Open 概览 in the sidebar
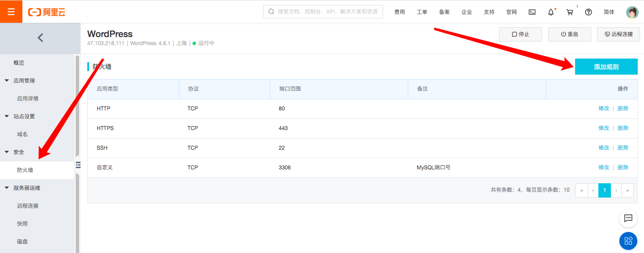 coord(19,63)
